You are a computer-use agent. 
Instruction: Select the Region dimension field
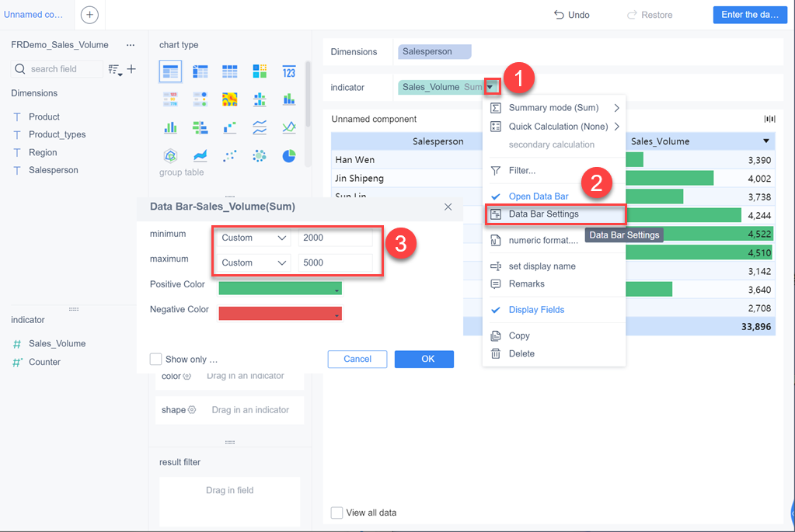[x=43, y=152]
